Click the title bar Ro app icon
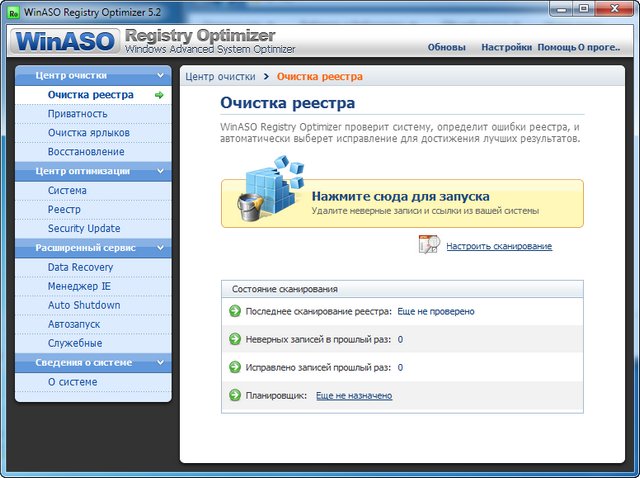Screen dimensions: 640x478 tap(14, 13)
